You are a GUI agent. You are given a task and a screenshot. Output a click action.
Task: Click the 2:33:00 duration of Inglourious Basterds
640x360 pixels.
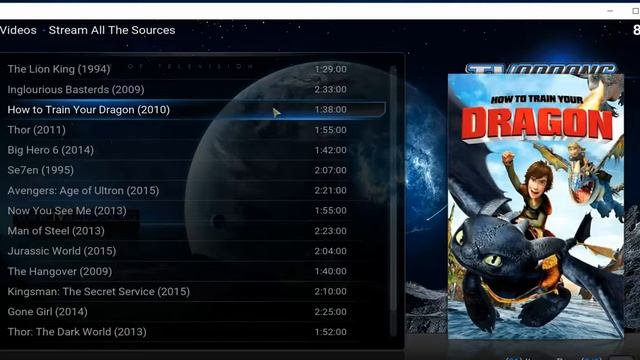pyautogui.click(x=330, y=89)
